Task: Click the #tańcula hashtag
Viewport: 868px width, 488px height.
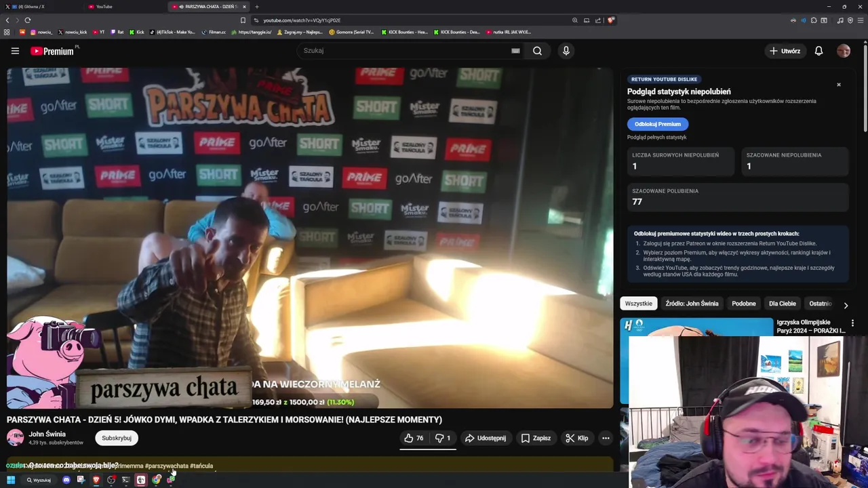Action: [x=201, y=466]
